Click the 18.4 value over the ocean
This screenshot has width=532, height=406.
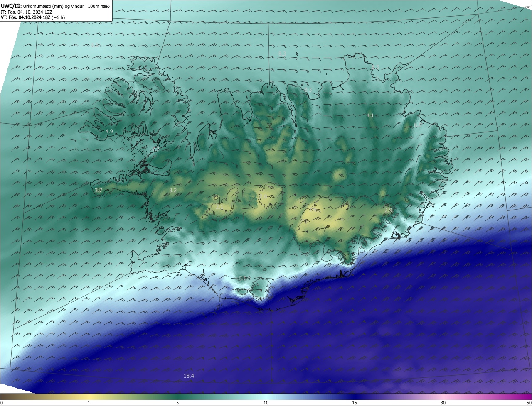[189, 376]
